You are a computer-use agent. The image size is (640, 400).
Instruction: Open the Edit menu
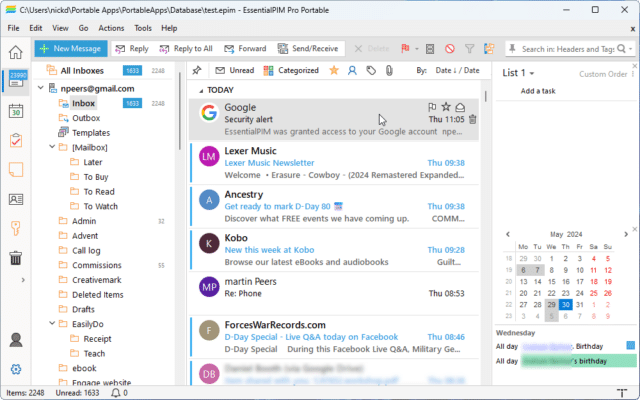click(36, 28)
